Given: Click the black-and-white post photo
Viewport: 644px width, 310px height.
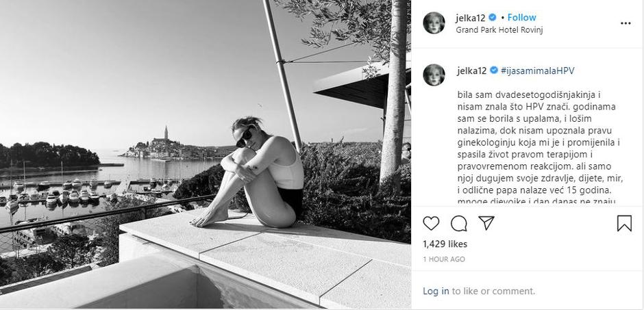Looking at the screenshot, I should (x=206, y=154).
